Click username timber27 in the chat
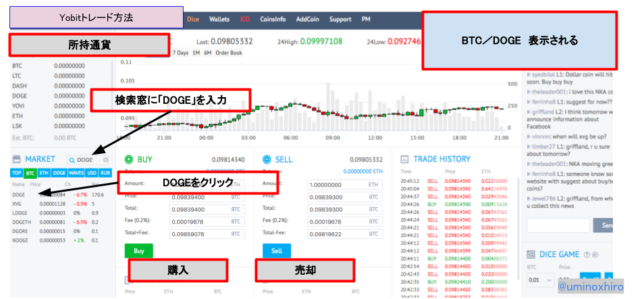 (544, 146)
